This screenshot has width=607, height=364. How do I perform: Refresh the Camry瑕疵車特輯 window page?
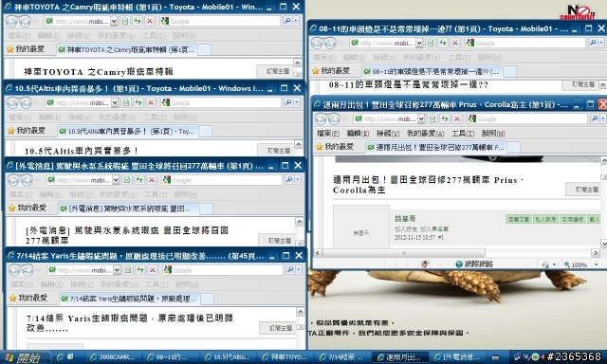pos(137,21)
